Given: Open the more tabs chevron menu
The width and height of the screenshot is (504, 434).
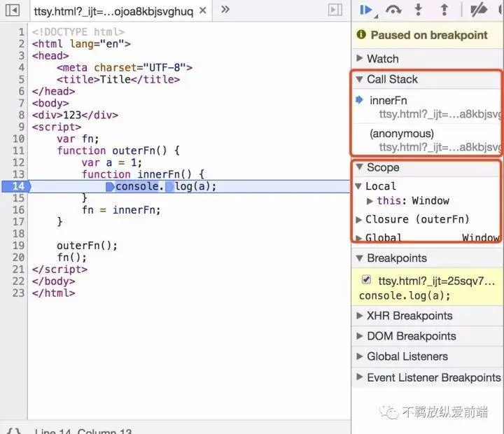Looking at the screenshot, I should click(225, 9).
